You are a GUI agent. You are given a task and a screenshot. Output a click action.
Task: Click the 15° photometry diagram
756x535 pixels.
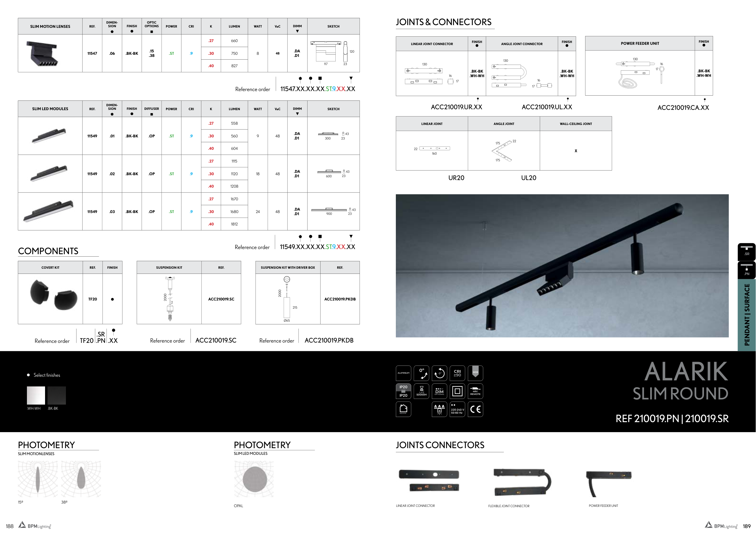(37, 479)
